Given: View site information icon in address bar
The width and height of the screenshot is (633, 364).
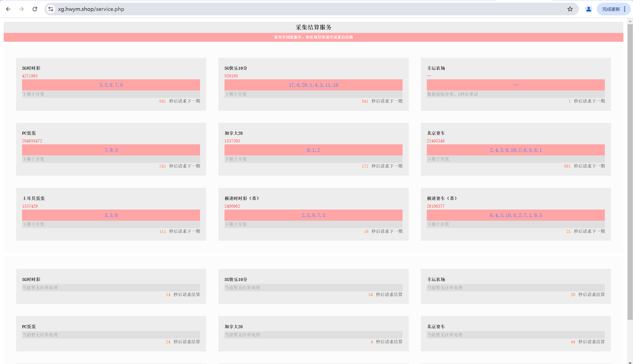Looking at the screenshot, I should click(x=51, y=9).
